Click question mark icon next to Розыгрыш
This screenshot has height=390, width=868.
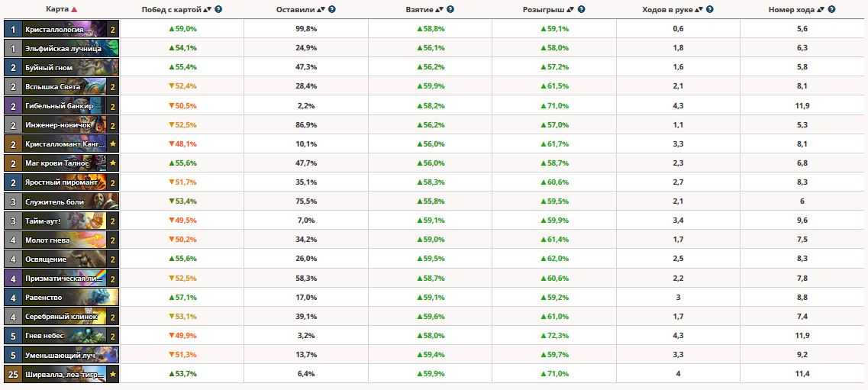tap(582, 10)
